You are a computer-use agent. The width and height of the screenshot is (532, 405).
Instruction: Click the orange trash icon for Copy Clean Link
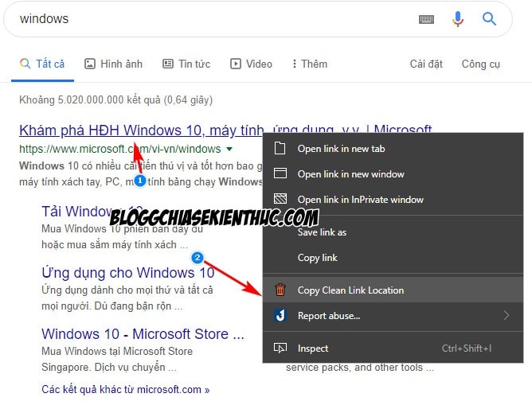(x=280, y=290)
